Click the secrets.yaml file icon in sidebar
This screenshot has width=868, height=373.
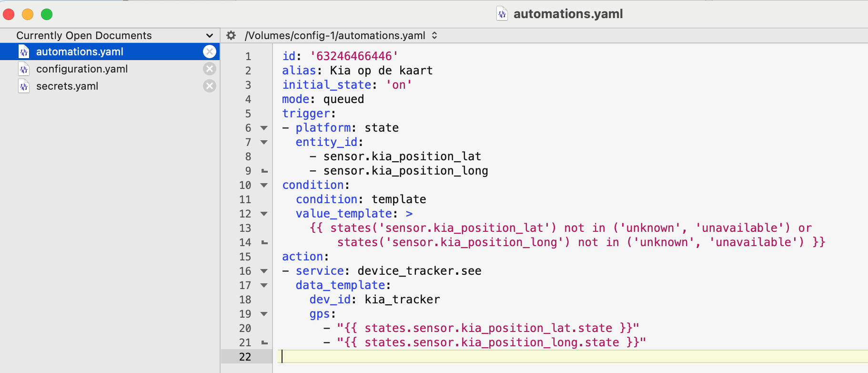24,86
